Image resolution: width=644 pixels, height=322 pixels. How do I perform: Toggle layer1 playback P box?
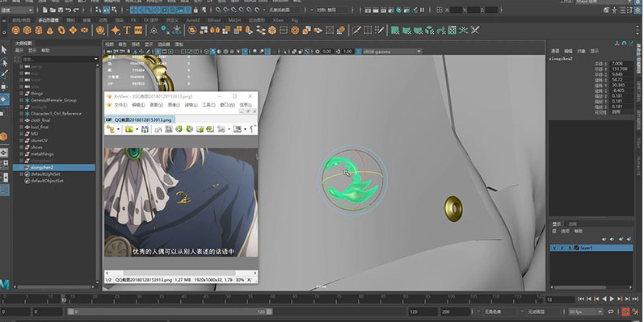(562, 248)
